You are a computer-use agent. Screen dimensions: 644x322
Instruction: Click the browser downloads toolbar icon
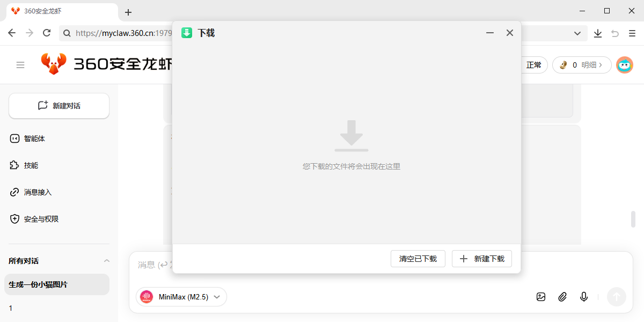(x=598, y=33)
